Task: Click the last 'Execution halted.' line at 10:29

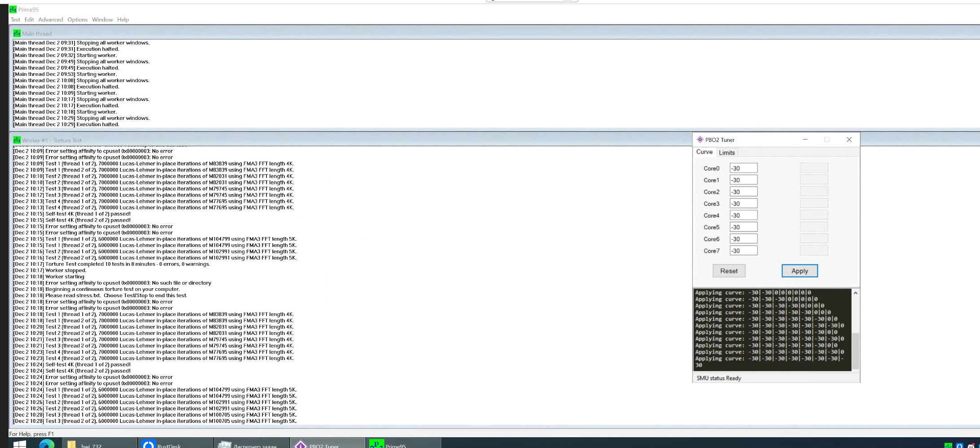Action: pyautogui.click(x=66, y=124)
